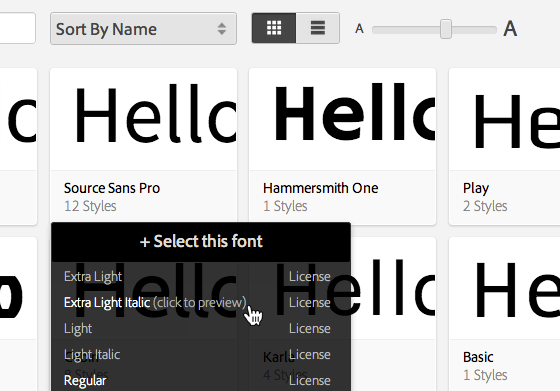560x391 pixels.
Task: Click 1 Styles under Hammersmith One
Action: pyautogui.click(x=285, y=206)
